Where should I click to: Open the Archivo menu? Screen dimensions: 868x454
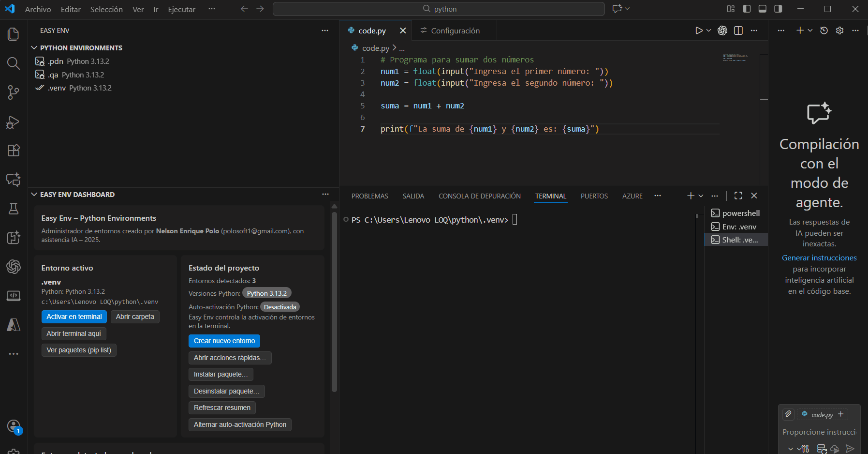coord(38,9)
